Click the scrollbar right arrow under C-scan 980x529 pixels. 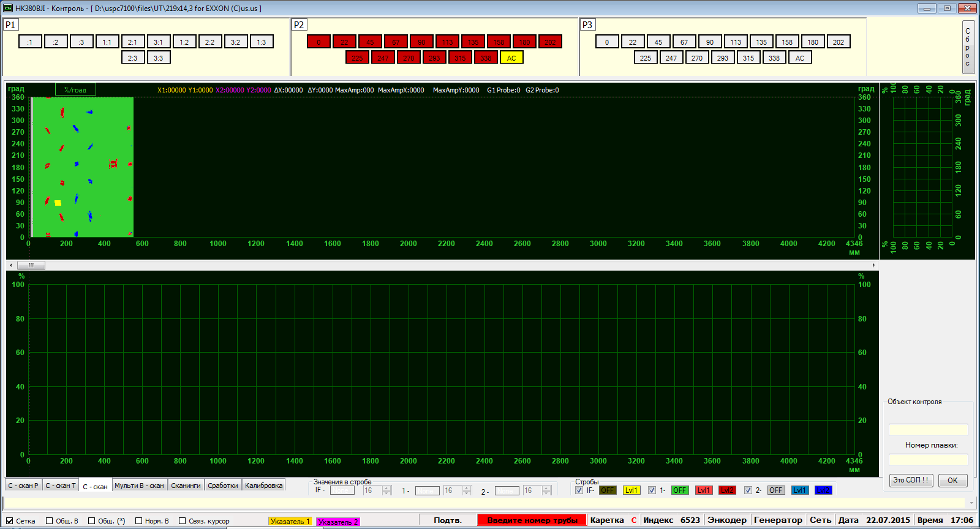coord(873,265)
